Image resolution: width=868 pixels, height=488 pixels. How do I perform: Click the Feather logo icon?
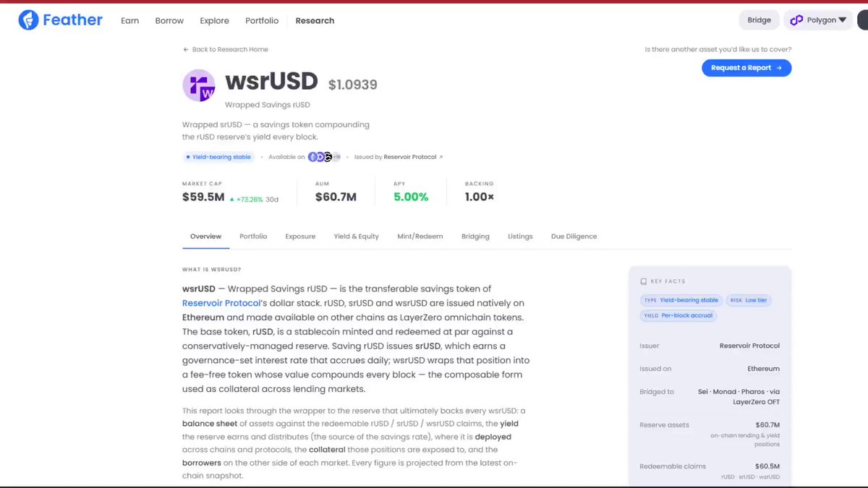point(28,20)
